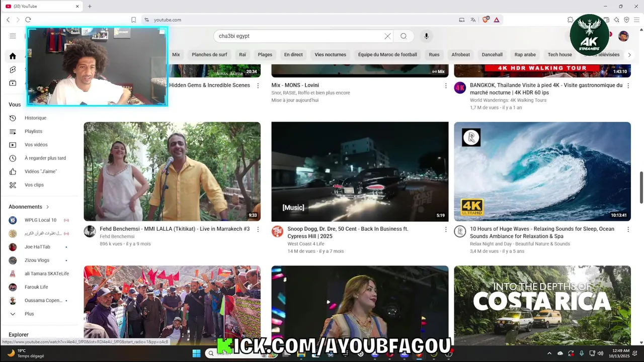644x362 pixels.
Task: Open WPLG Local 10 subscription
Action: tap(40, 220)
